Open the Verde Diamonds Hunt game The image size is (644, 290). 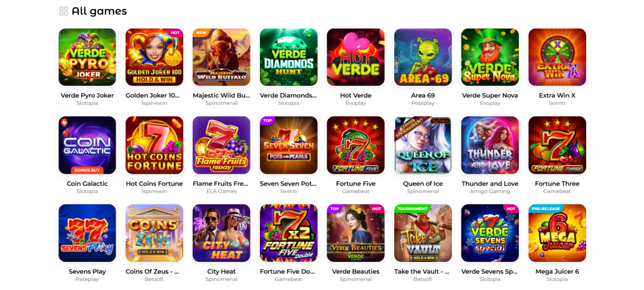pyautogui.click(x=289, y=57)
